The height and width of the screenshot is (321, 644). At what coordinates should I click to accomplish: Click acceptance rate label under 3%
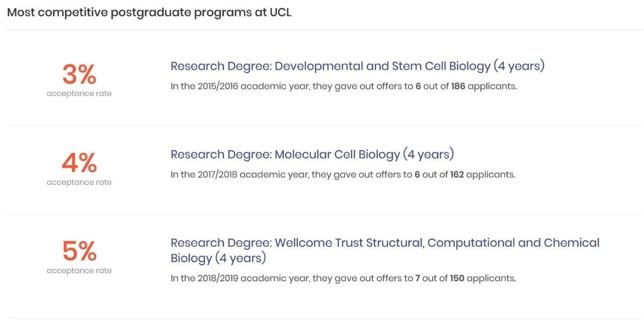79,94
